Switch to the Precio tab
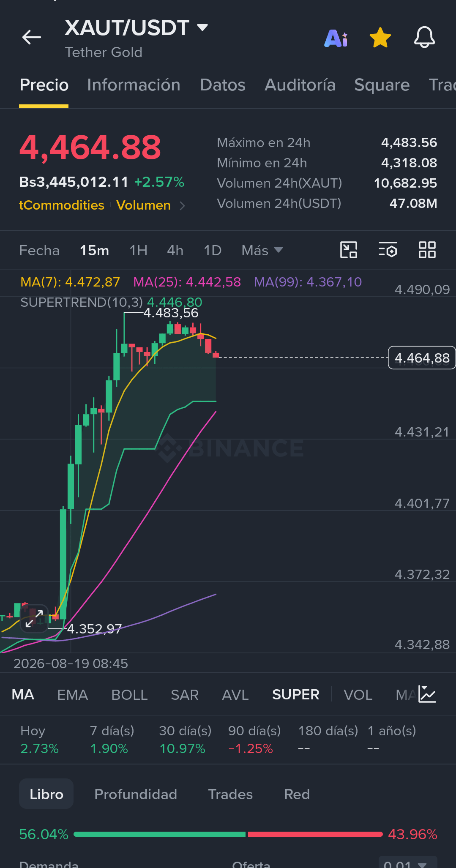The height and width of the screenshot is (868, 456). point(44,85)
